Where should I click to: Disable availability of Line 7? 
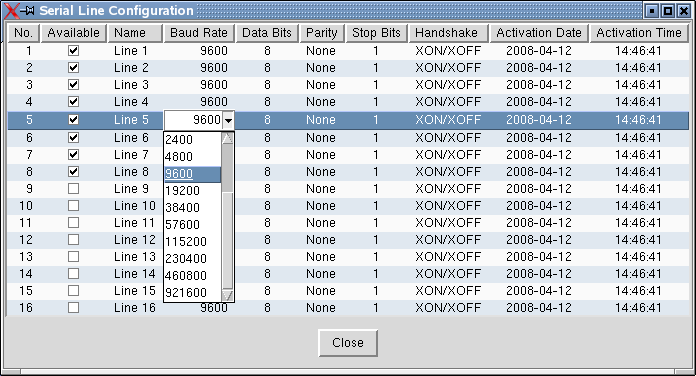point(73,154)
